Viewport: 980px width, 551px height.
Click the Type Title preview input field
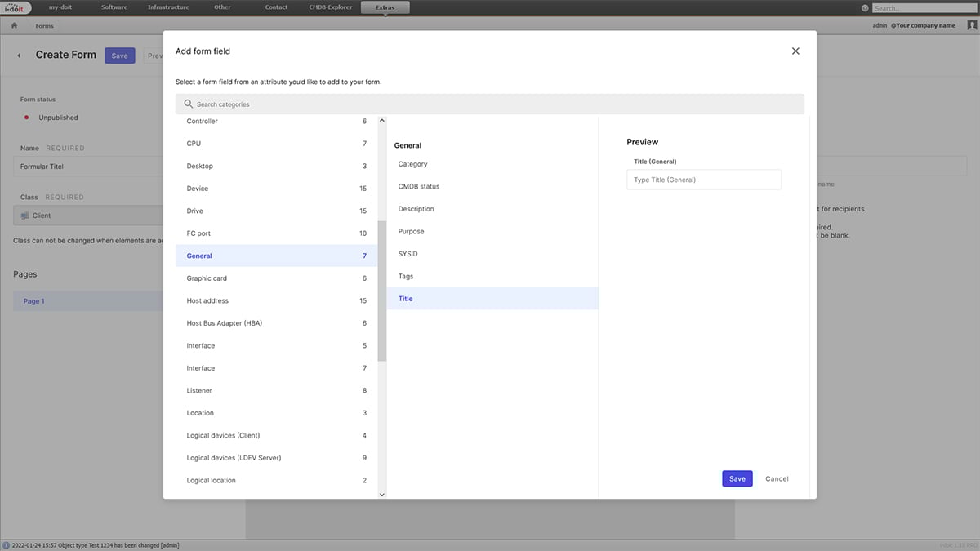[x=704, y=179]
